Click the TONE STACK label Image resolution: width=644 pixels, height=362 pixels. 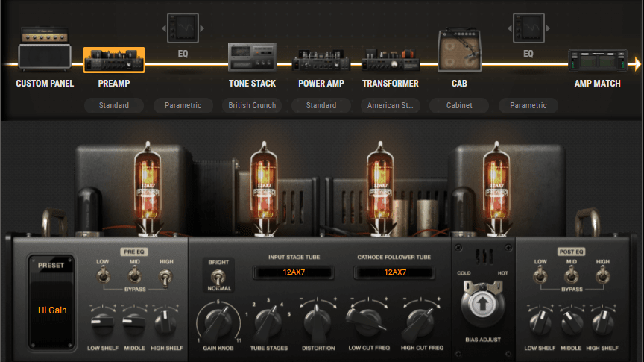[252, 84]
